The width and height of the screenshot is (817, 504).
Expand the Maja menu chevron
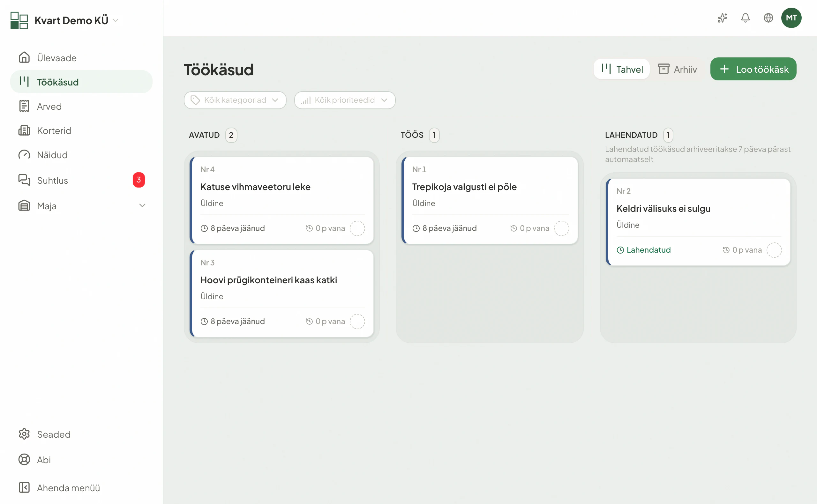pyautogui.click(x=142, y=206)
